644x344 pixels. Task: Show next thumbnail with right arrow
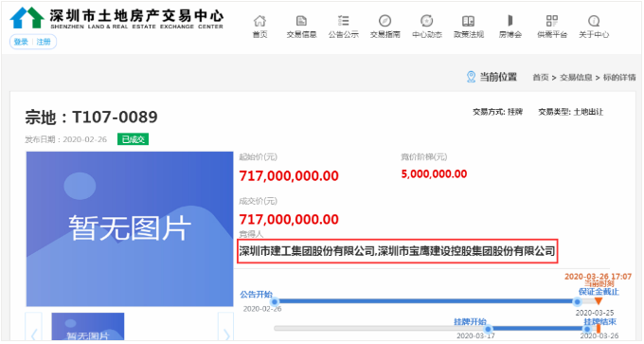(x=225, y=327)
